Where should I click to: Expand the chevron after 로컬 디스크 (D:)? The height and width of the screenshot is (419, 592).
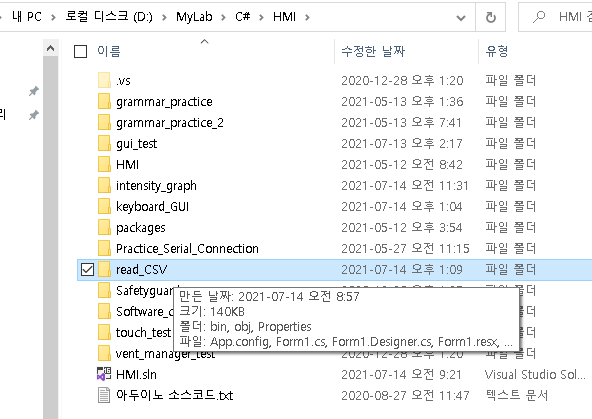tap(164, 17)
